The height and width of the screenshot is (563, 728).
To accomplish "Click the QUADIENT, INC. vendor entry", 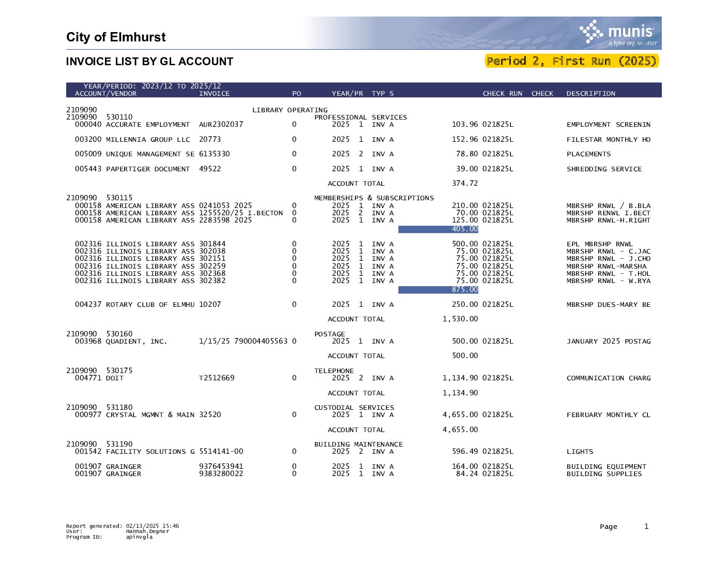I will (x=136, y=342).
